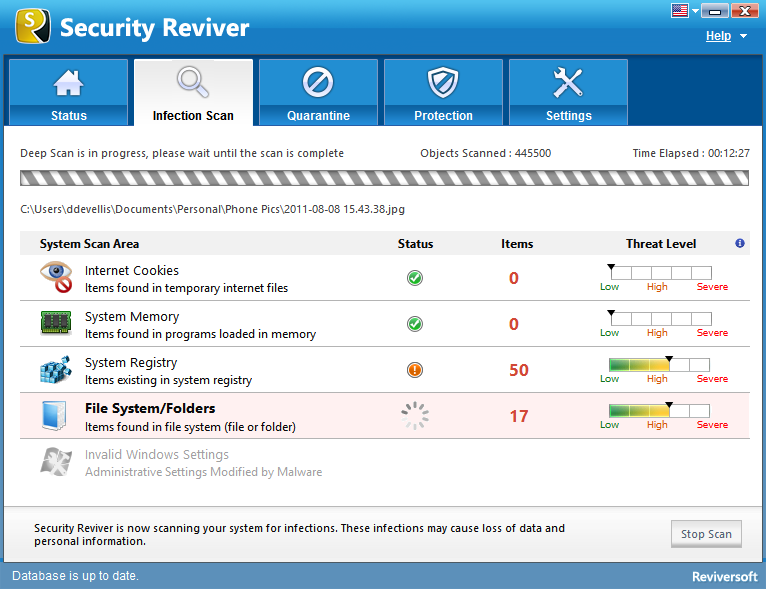Click the Reviversoft brand label
Screen dimensions: 766x589
click(724, 577)
